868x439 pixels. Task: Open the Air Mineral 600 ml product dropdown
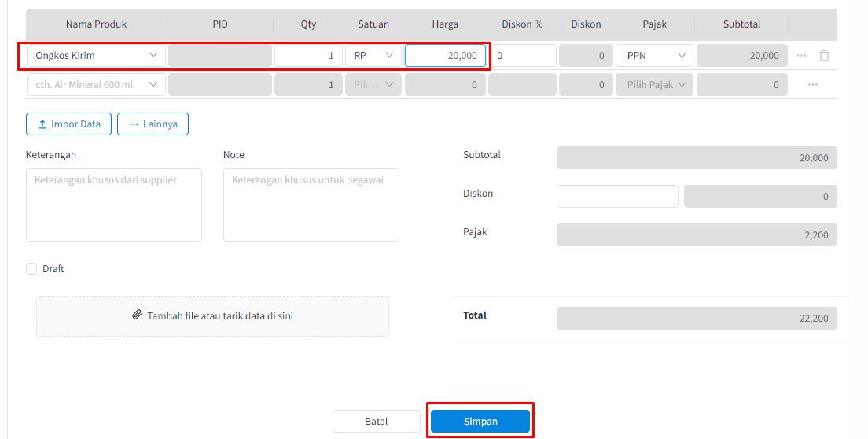coord(97,85)
